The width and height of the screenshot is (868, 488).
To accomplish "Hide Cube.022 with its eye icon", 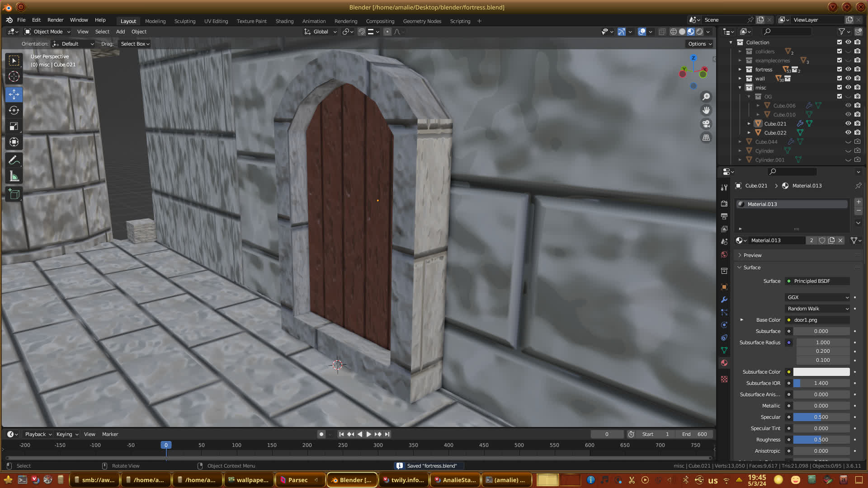I will pos(848,132).
